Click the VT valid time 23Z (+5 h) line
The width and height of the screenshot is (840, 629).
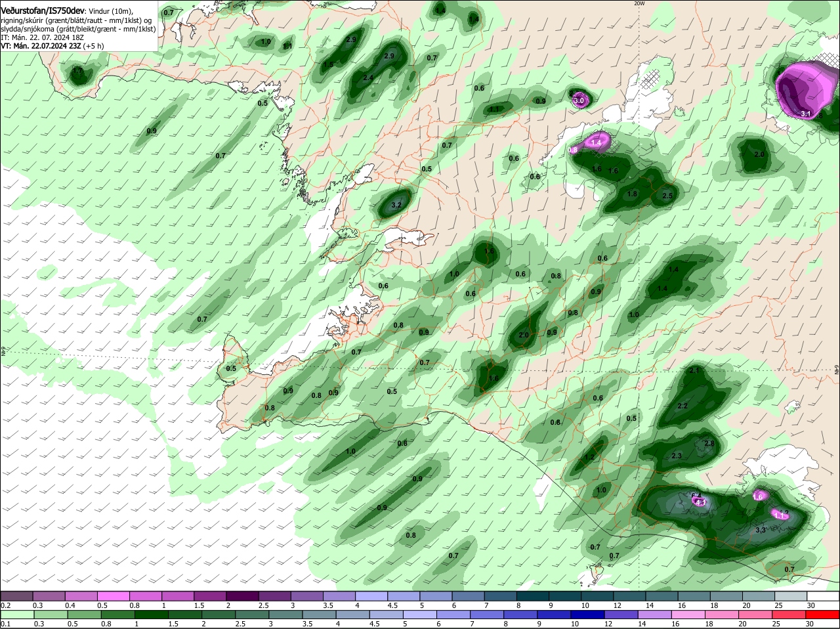[52, 46]
